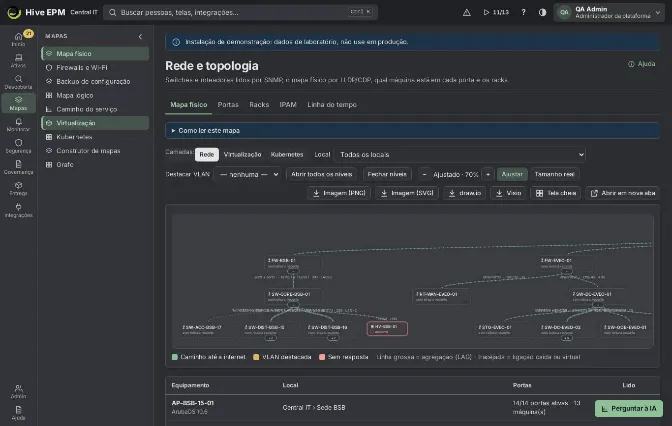Open the Entrega package section
The width and height of the screenshot is (672, 426).
[x=18, y=189]
